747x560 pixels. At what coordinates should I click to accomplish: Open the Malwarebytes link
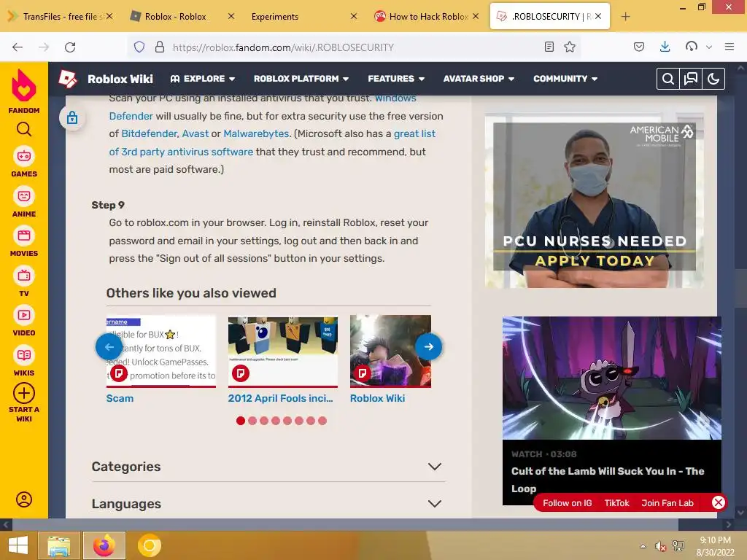click(256, 134)
